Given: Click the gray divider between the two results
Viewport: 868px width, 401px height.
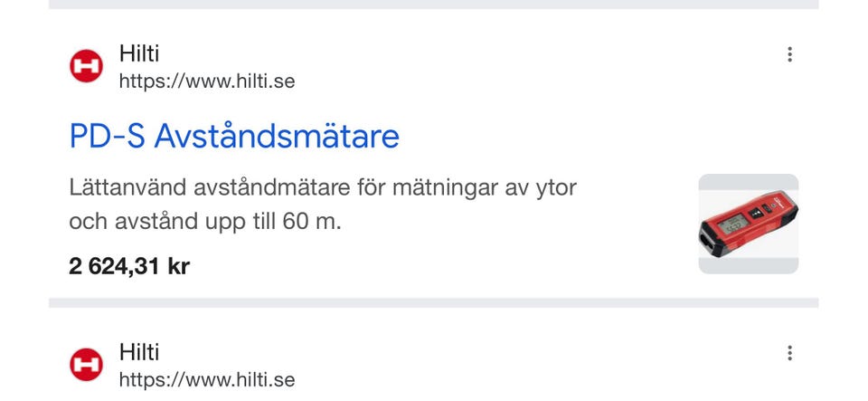Looking at the screenshot, I should pos(433,302).
